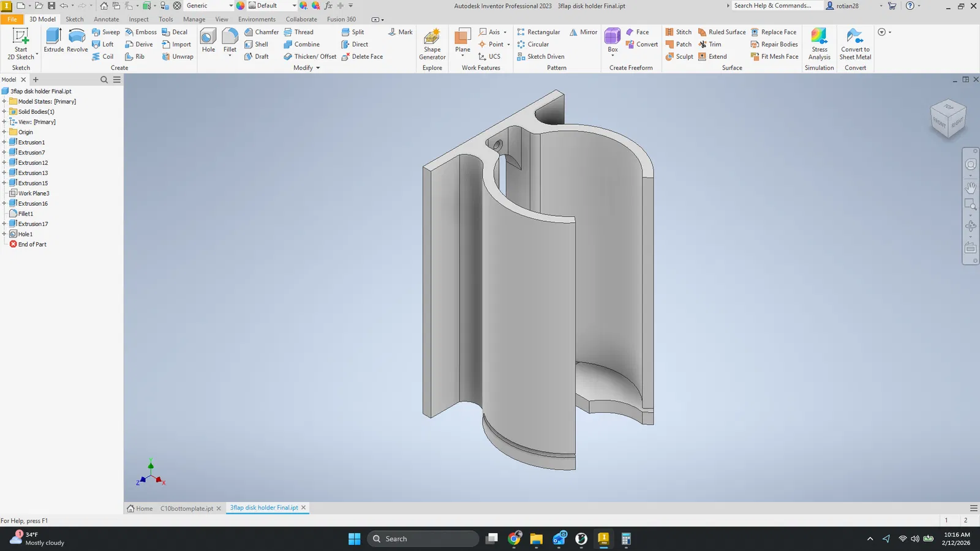Screen dimensions: 980x551
Task: Choose the Fillet tool
Action: click(x=230, y=40)
